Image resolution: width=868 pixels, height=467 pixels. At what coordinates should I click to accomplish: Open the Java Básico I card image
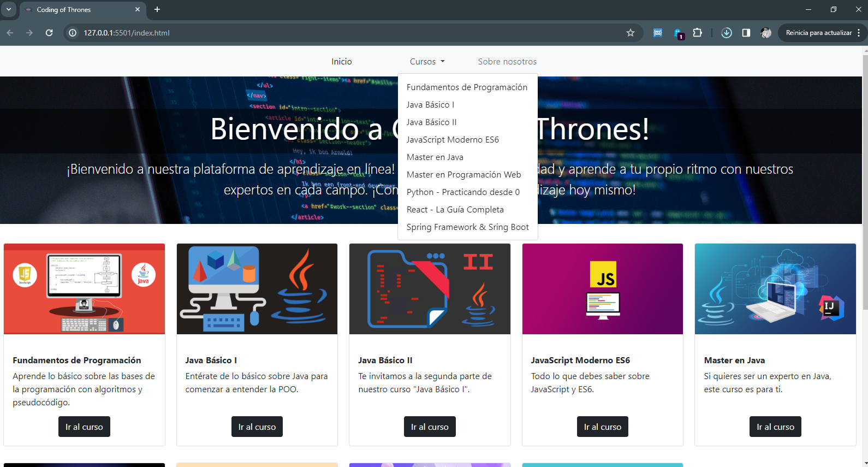(257, 289)
